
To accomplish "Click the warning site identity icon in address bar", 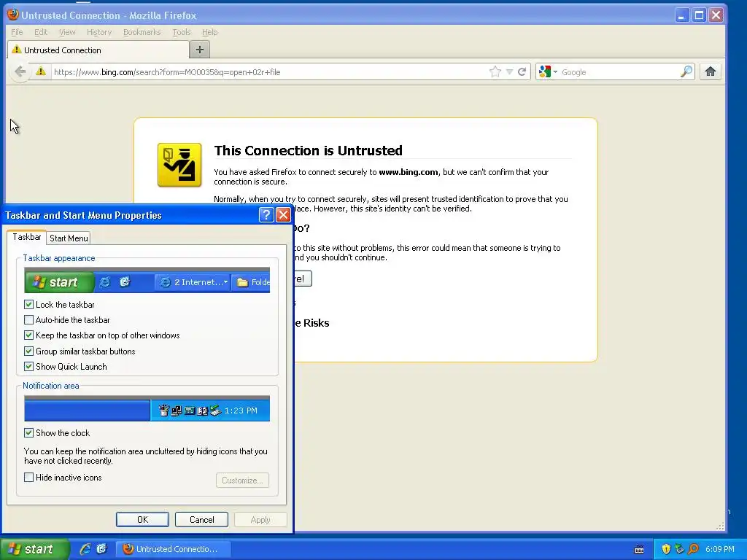I will point(41,71).
